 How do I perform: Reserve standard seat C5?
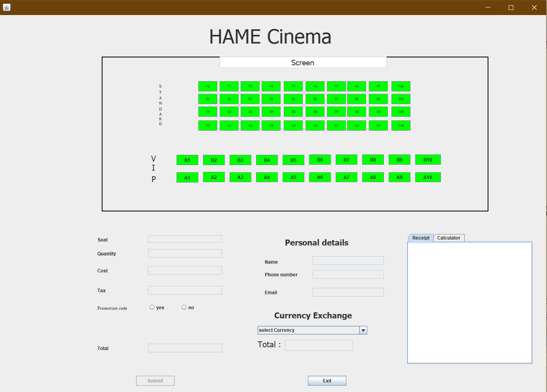coord(293,126)
